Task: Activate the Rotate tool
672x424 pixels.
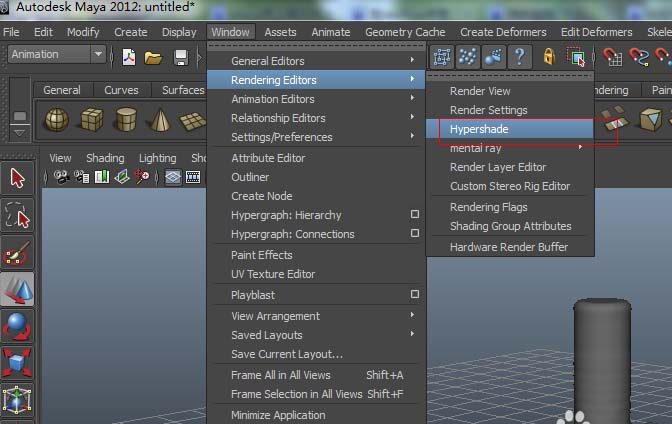Action: [x=17, y=327]
